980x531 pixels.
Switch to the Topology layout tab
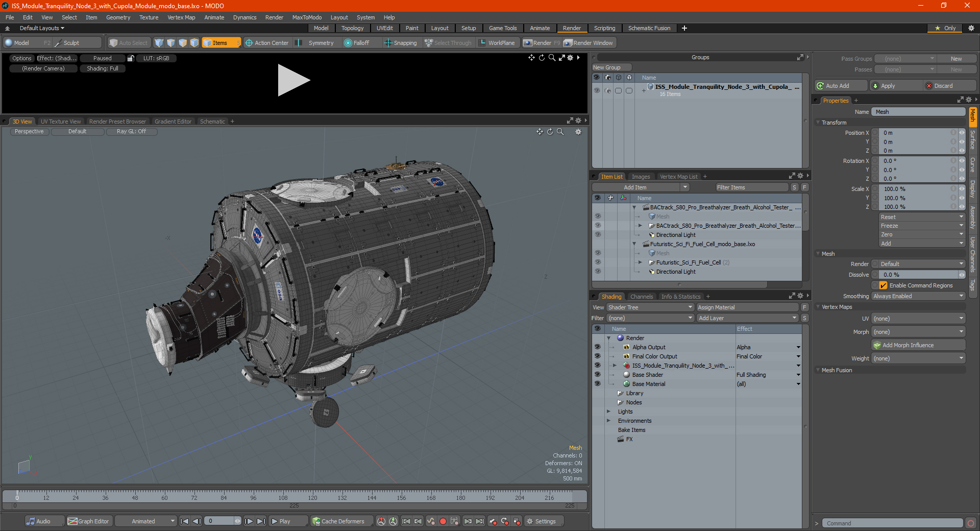(x=352, y=28)
